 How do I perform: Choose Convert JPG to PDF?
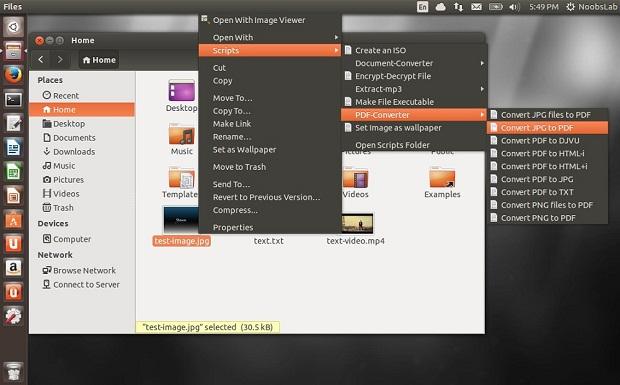point(548,128)
